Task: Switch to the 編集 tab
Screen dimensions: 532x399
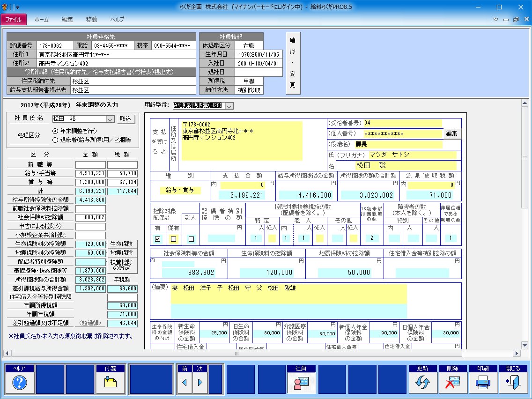Action: pyautogui.click(x=67, y=19)
